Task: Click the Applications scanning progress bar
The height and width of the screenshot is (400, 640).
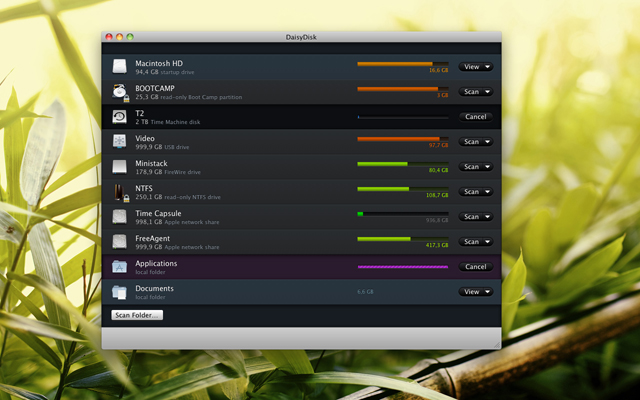Action: 403,267
